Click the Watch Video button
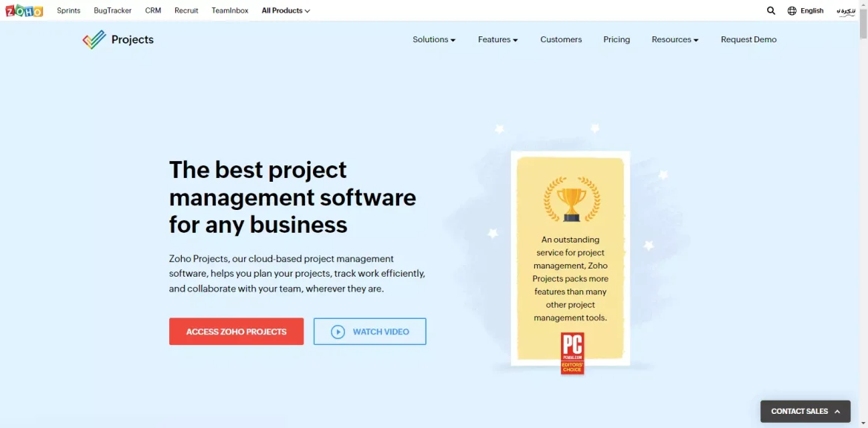 coord(369,332)
